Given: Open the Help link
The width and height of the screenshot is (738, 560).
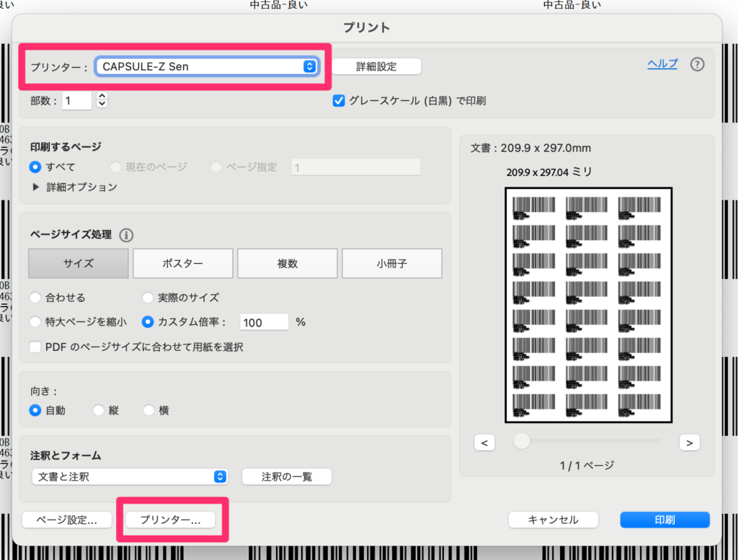Looking at the screenshot, I should tap(662, 63).
